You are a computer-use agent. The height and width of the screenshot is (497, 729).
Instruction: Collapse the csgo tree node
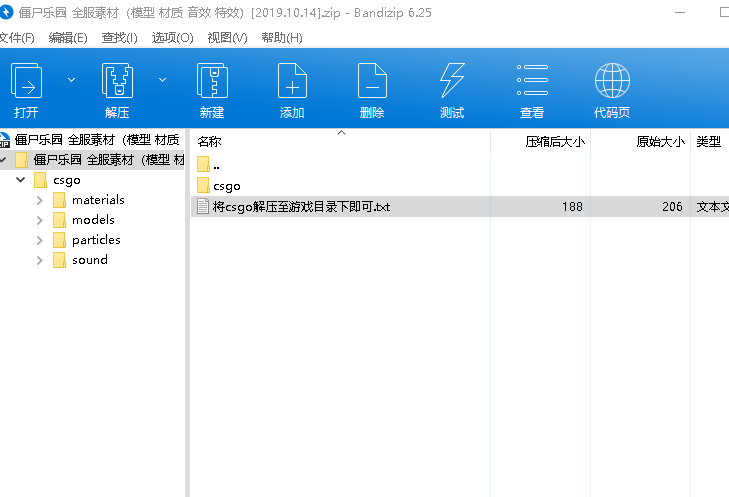pos(21,181)
